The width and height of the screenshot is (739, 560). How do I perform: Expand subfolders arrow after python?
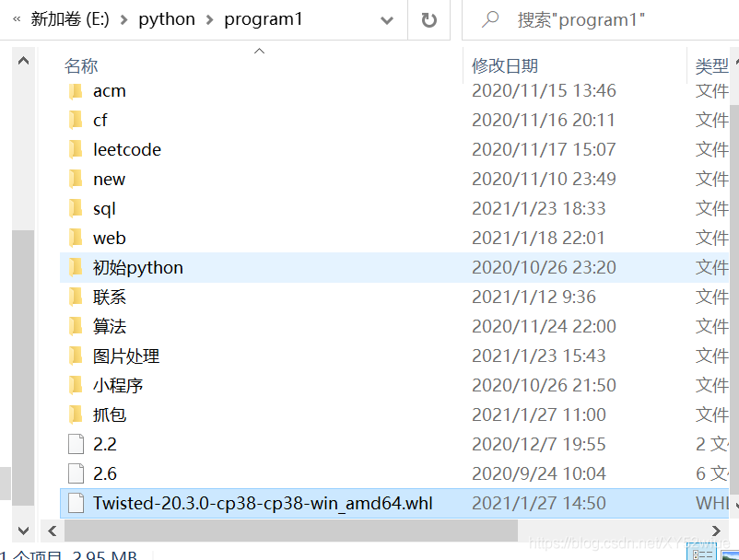pos(210,19)
